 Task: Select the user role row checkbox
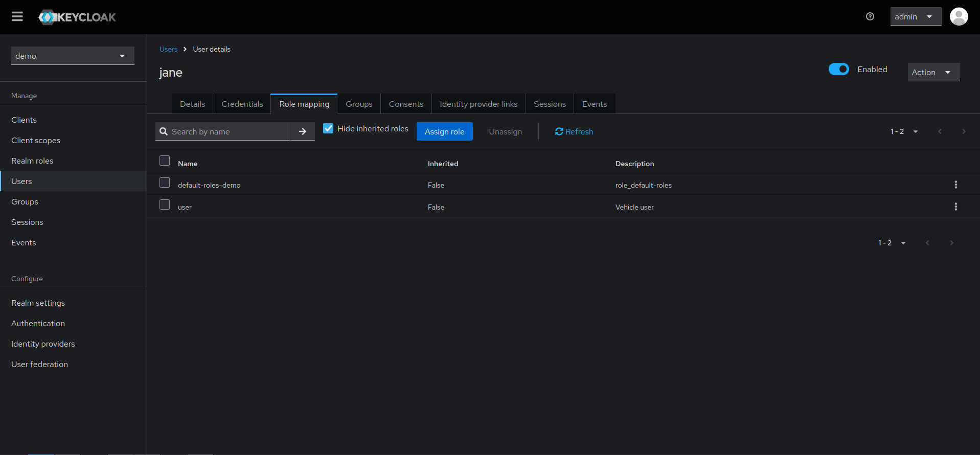(165, 204)
